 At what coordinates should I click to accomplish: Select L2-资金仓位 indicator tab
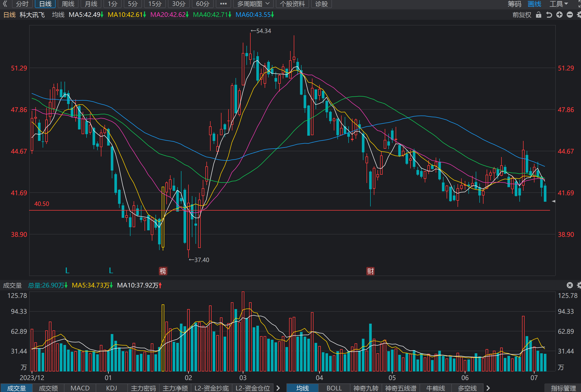[253, 388]
